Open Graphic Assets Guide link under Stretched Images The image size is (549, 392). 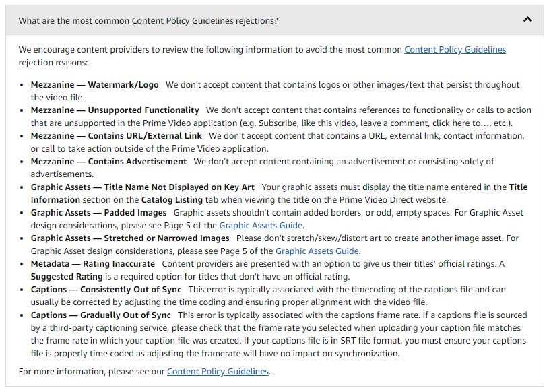(x=317, y=251)
